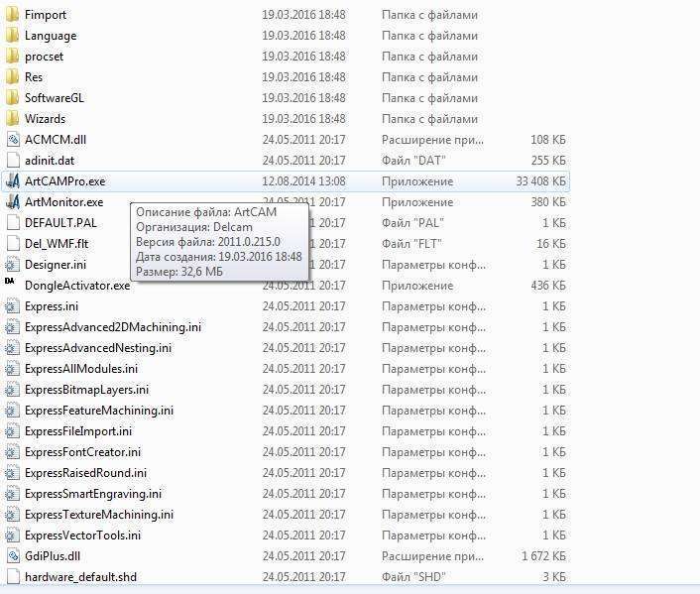The width and height of the screenshot is (700, 594).
Task: Select the Designer.ini settings icon
Action: coord(12,265)
